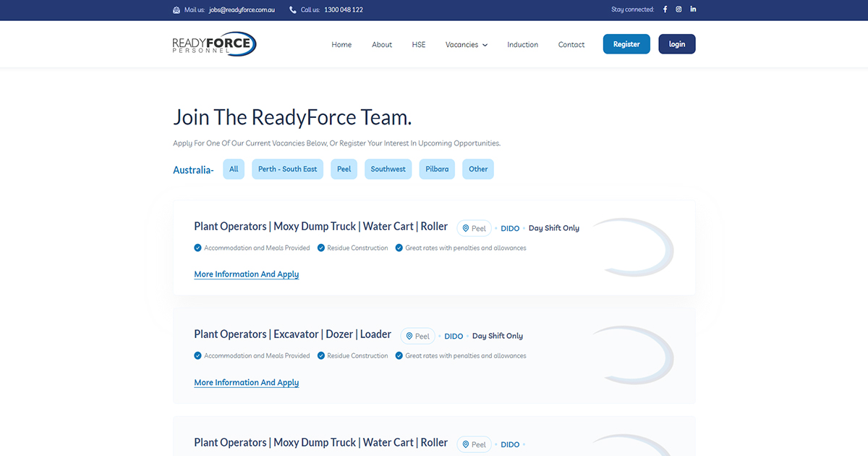Select the Perth - South East filter

point(287,169)
